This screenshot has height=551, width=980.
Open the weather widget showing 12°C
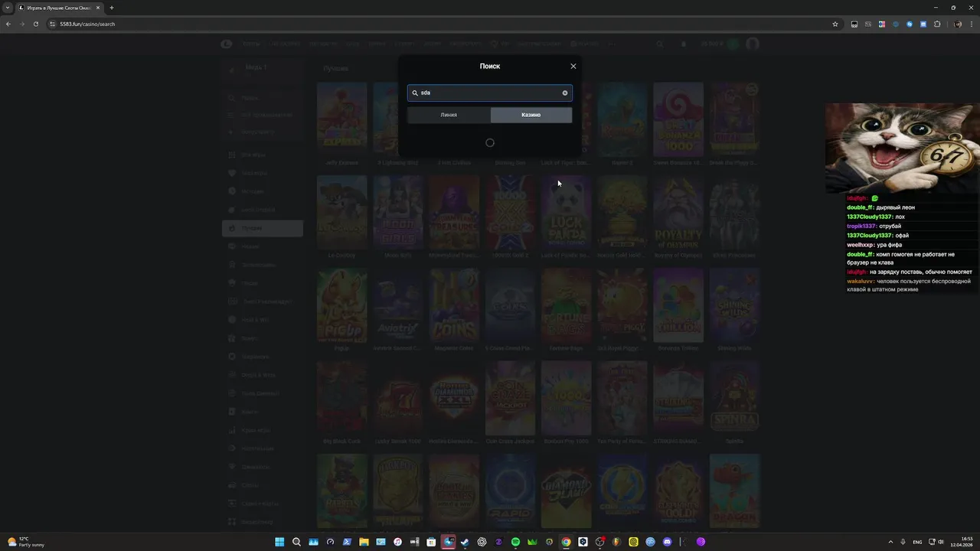coord(26,542)
